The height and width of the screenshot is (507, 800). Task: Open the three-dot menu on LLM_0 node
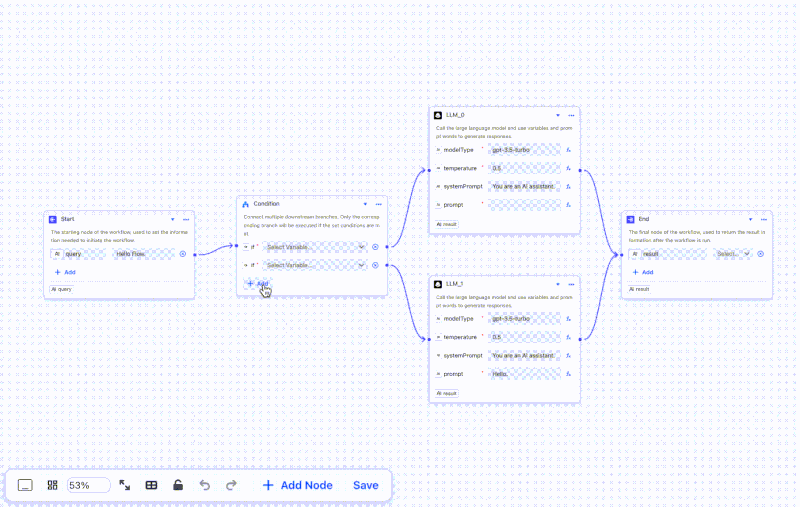pyautogui.click(x=571, y=115)
